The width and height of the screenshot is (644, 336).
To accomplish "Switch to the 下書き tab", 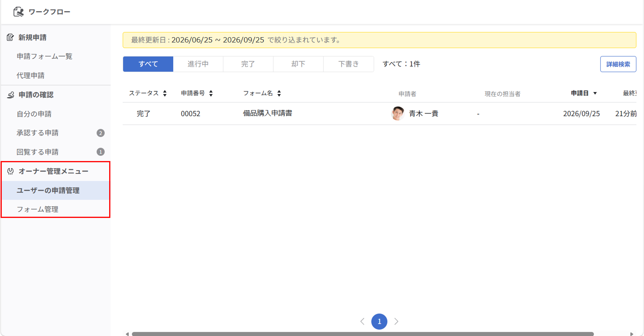I will pos(348,64).
